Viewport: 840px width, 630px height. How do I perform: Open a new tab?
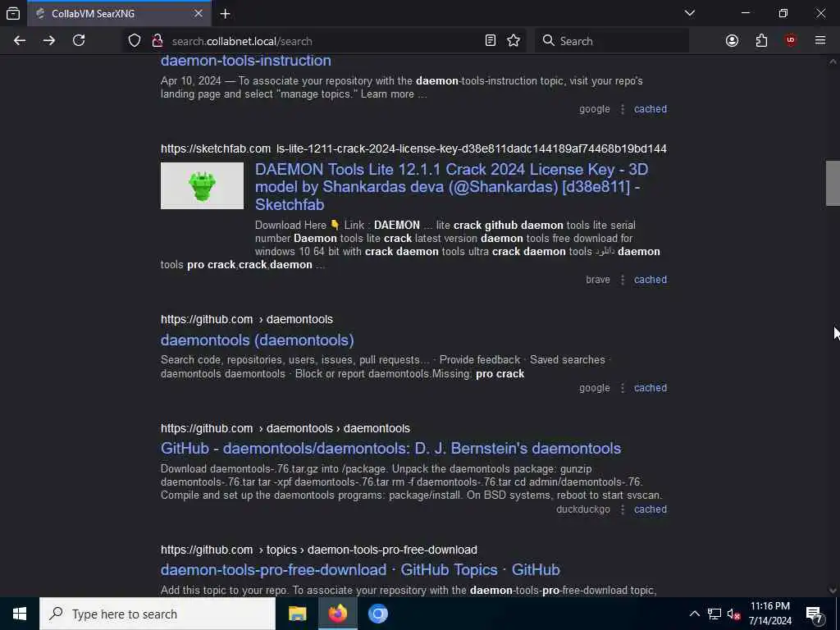tap(225, 13)
